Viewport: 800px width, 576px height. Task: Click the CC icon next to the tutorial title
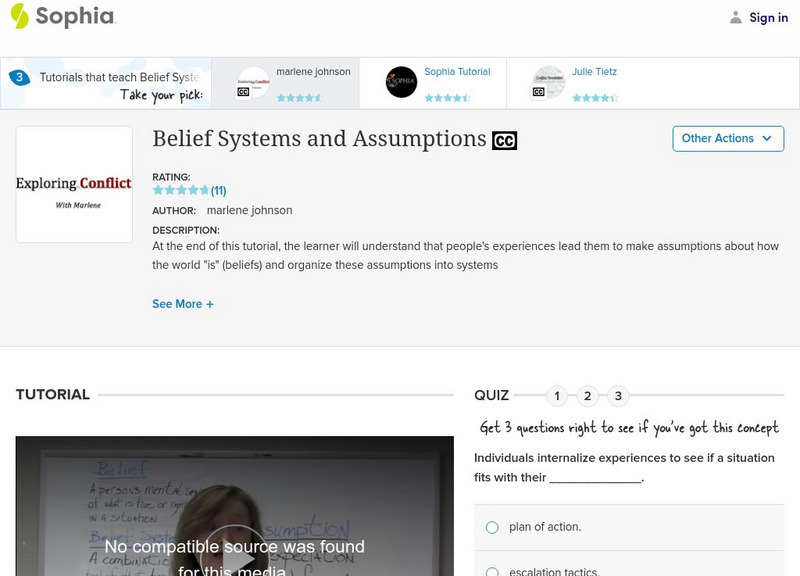tap(506, 140)
